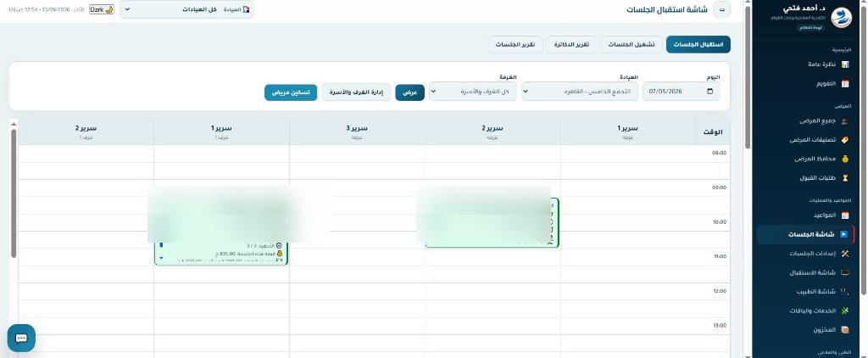Click the schedule grid vertical scrollbar
Viewport: 868px width, 358px height.
coord(14,193)
